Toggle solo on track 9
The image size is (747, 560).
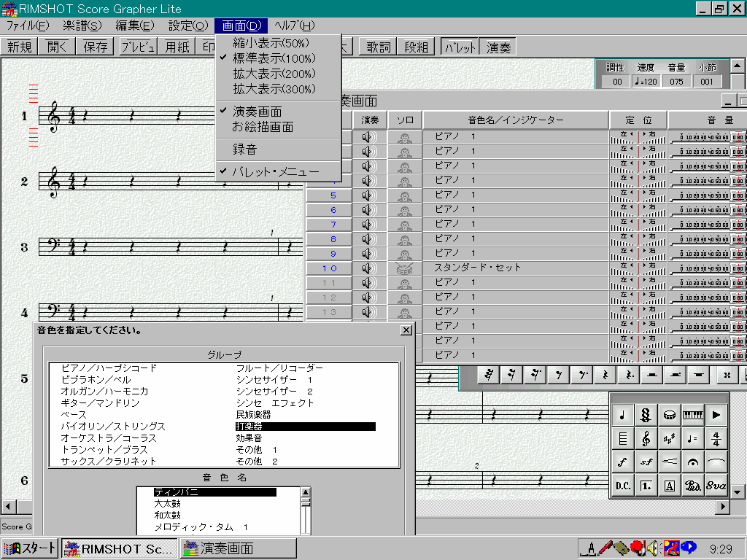click(404, 254)
